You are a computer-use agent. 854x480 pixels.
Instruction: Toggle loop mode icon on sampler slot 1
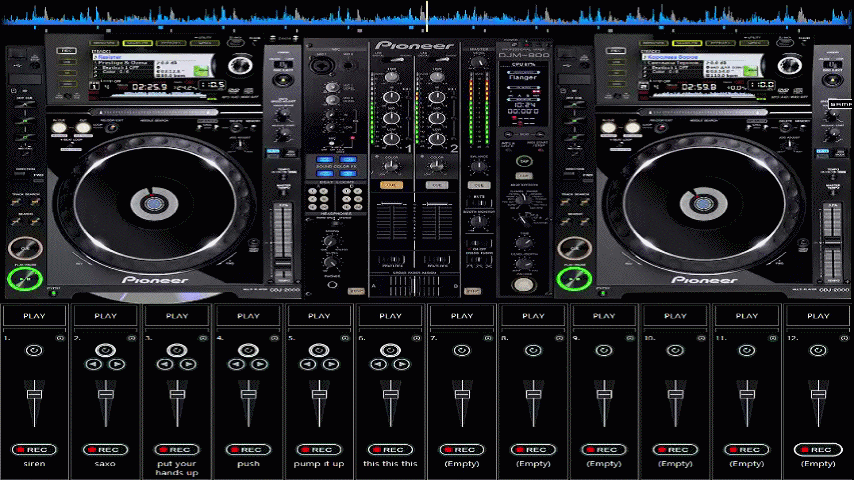click(34, 350)
